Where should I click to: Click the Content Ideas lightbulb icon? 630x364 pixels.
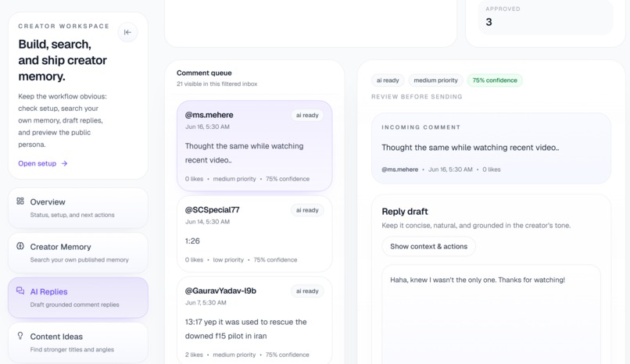pyautogui.click(x=20, y=336)
